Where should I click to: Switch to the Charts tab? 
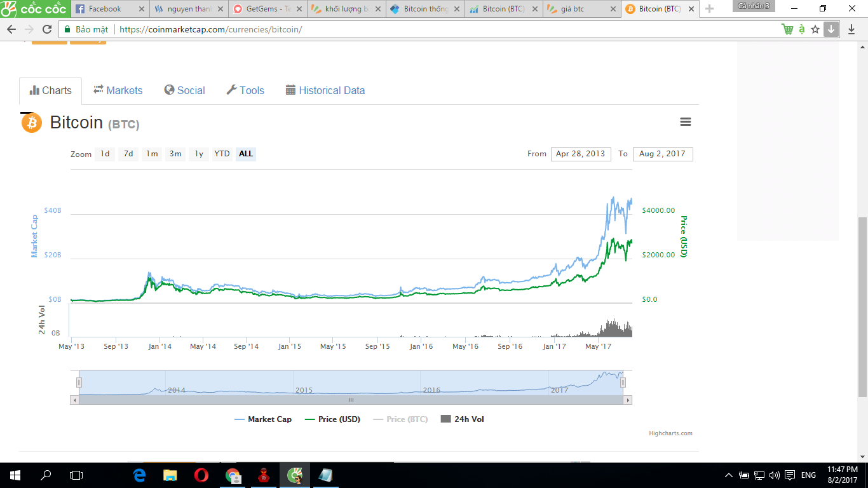point(51,91)
